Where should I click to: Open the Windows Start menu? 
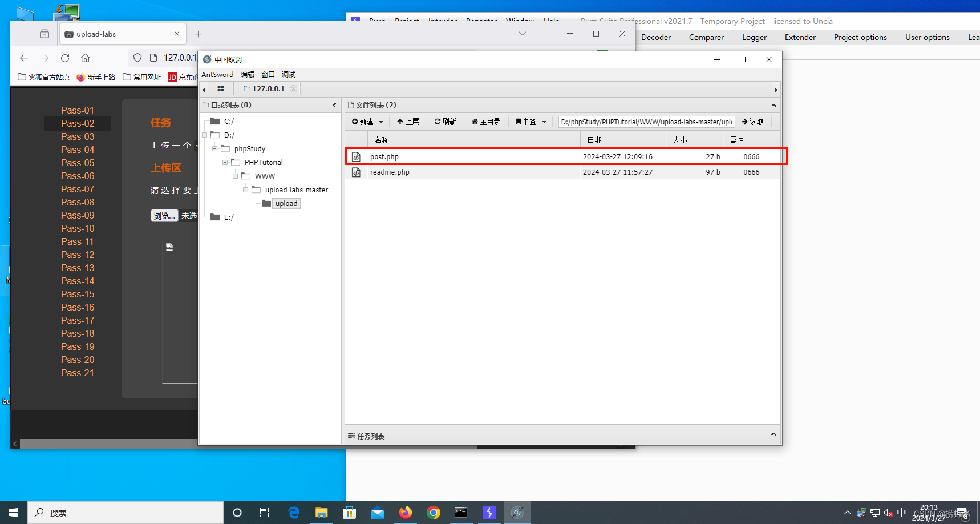click(x=14, y=513)
